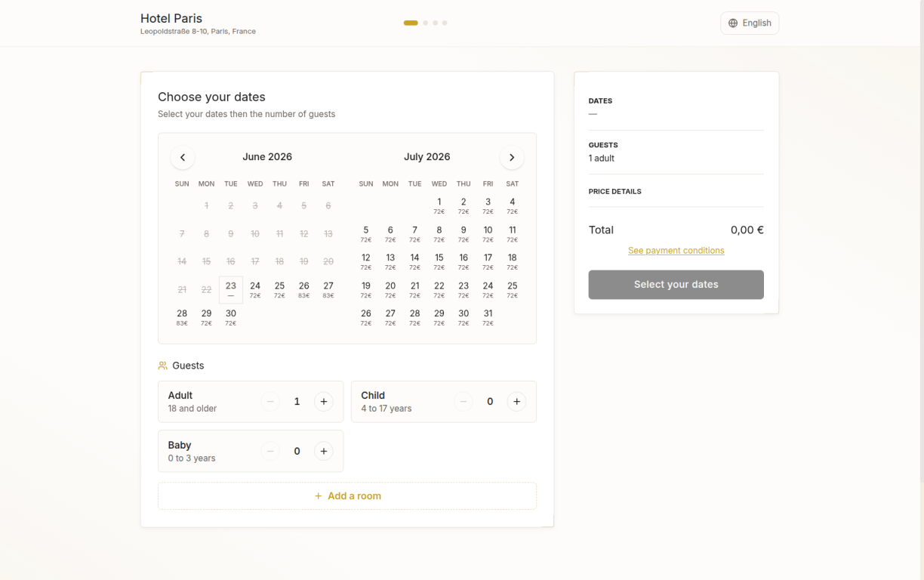Image resolution: width=924 pixels, height=580 pixels.
Task: Choose July 15 in the calendar
Action: (x=439, y=262)
